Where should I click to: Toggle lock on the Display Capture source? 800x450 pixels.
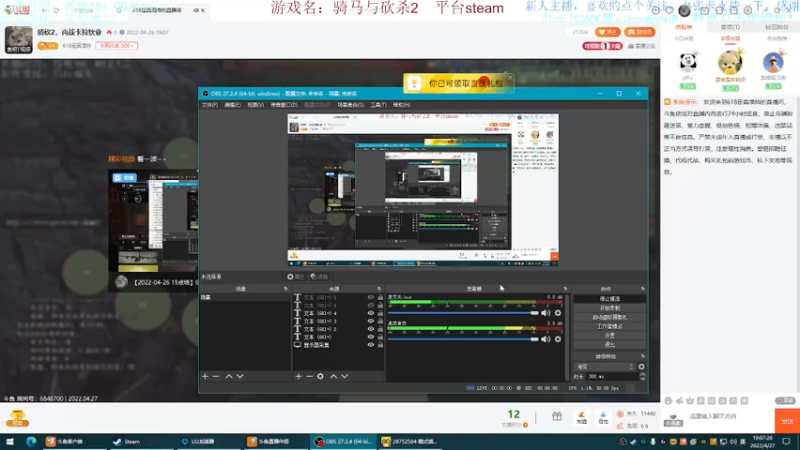click(x=380, y=345)
